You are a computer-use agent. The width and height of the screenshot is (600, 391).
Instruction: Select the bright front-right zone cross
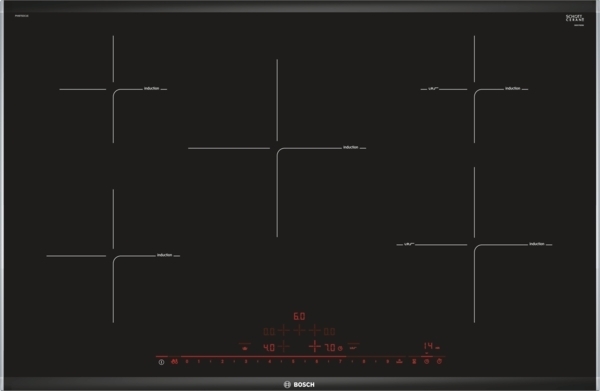coord(315,346)
